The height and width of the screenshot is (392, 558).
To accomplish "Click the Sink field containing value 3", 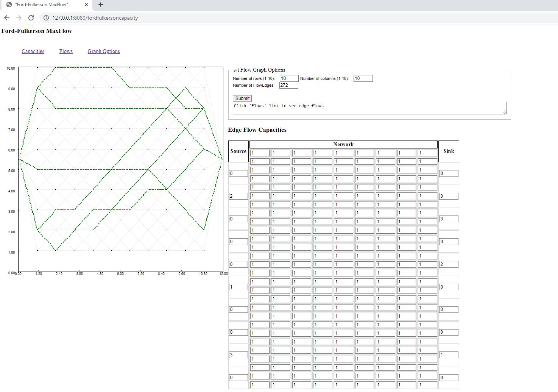I will coord(448,219).
